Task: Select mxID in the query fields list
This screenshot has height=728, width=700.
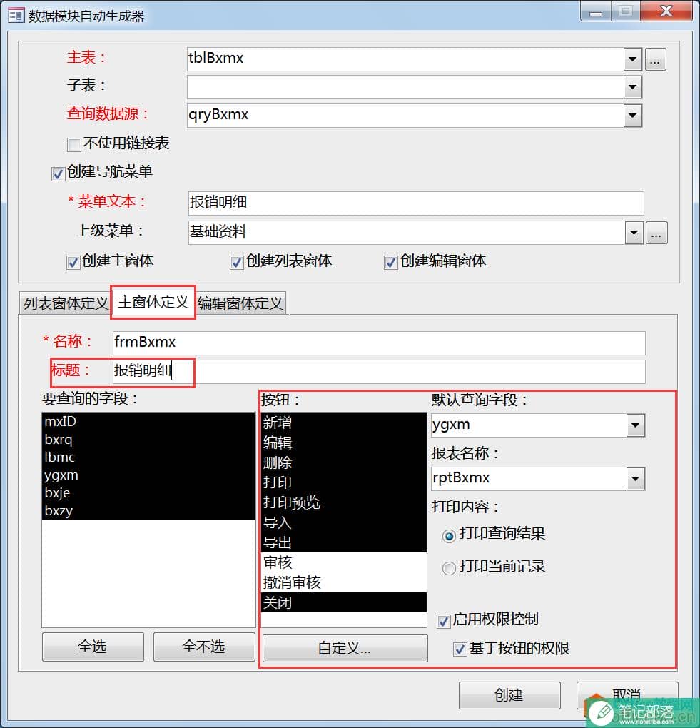Action: click(x=148, y=422)
